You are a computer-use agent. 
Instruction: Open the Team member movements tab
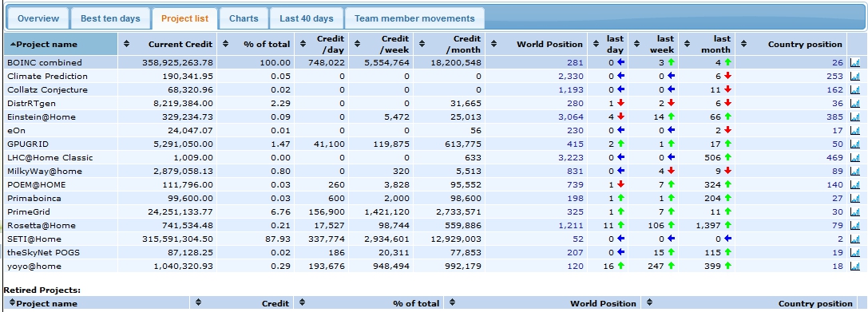tap(414, 18)
